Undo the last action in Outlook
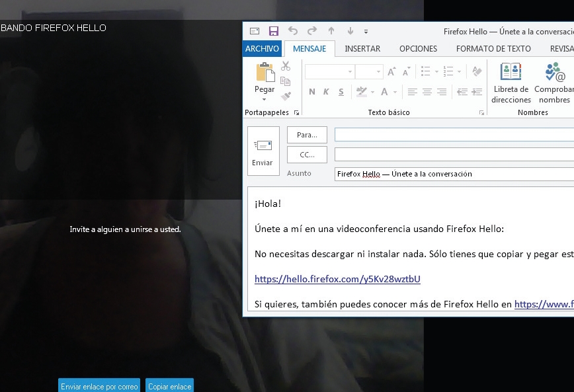Image resolution: width=574 pixels, height=392 pixels. point(293,31)
